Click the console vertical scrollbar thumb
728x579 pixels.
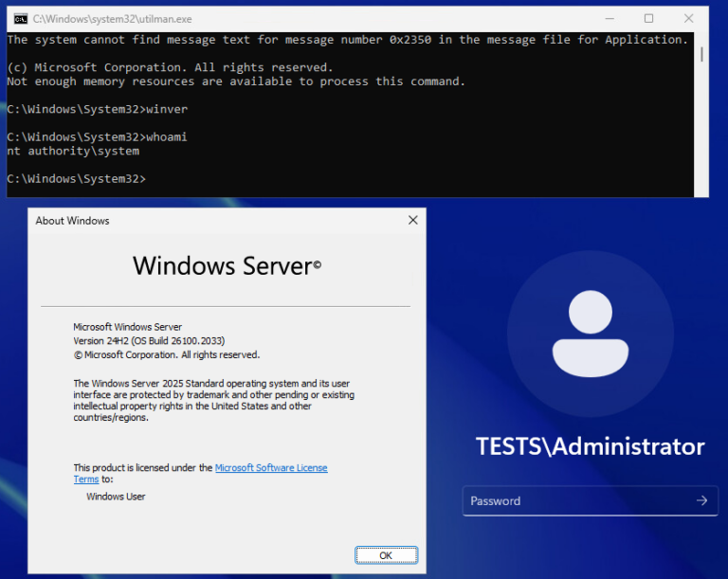(x=701, y=55)
